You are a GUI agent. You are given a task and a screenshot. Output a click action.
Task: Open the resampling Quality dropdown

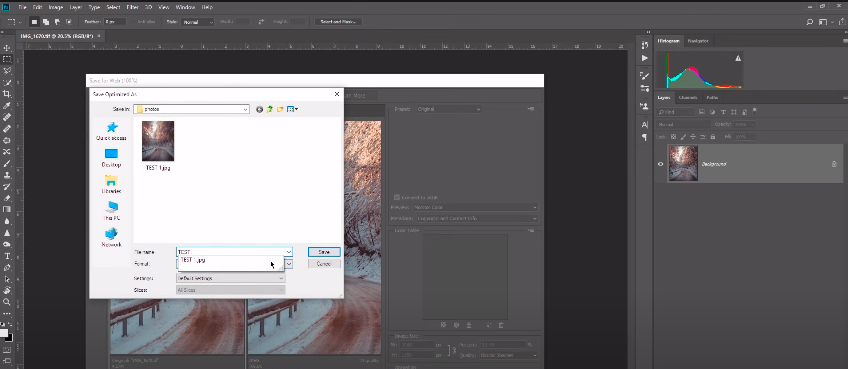(x=507, y=355)
